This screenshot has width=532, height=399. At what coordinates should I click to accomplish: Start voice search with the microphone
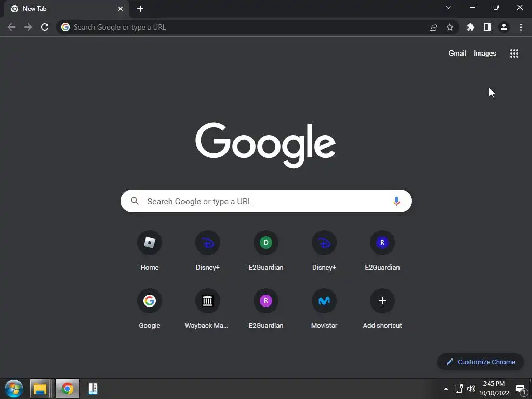click(396, 201)
